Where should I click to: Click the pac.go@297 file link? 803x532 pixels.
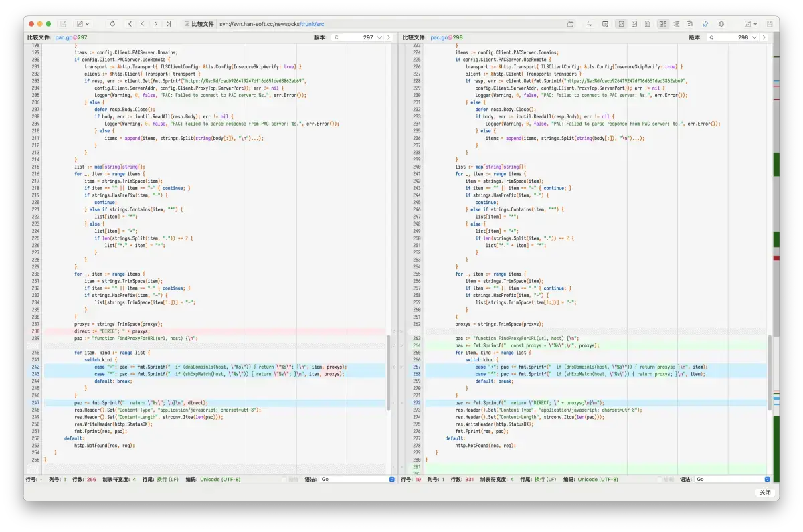[x=72, y=38]
